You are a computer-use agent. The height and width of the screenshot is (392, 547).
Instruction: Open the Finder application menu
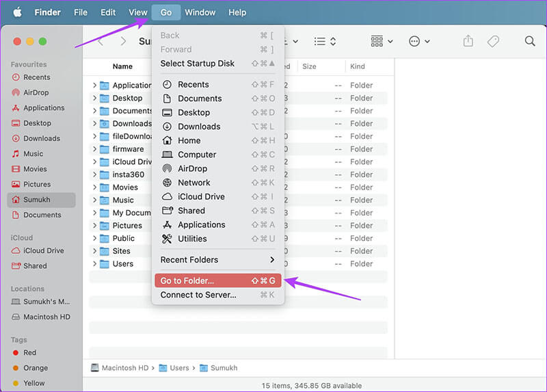point(47,12)
